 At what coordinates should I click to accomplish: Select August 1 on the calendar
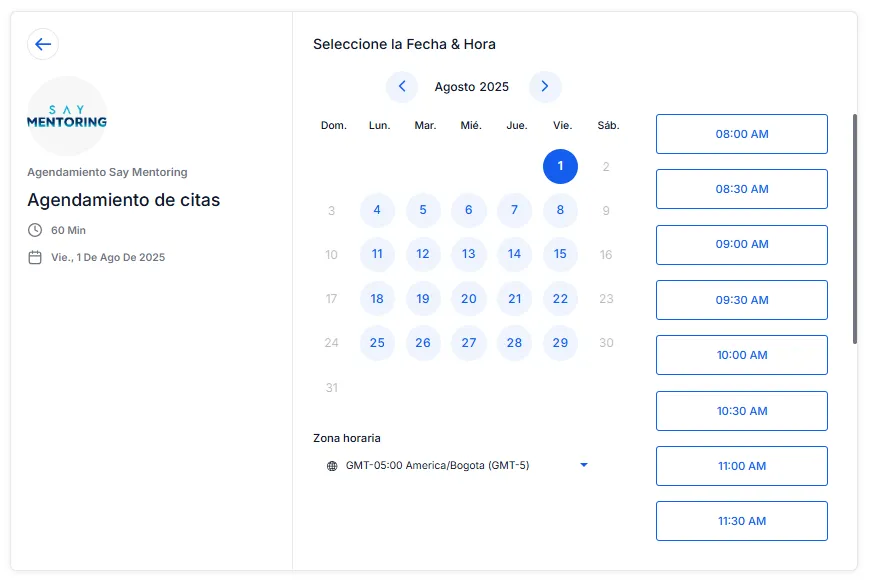point(560,166)
